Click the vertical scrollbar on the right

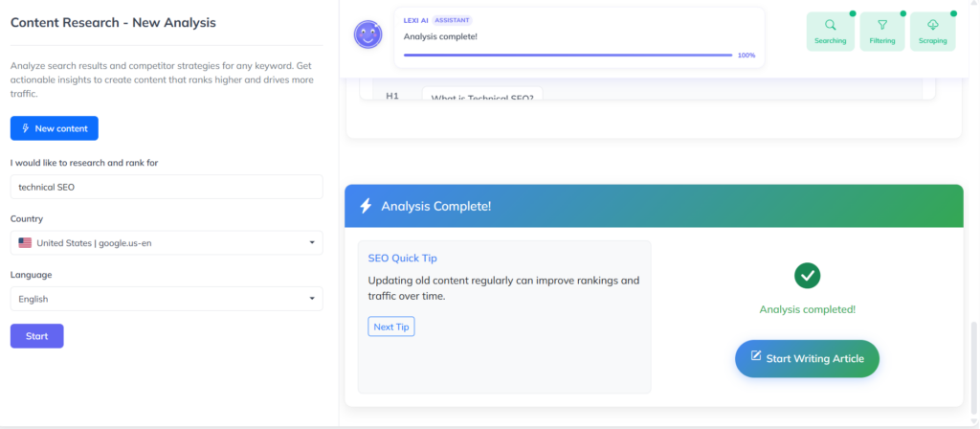tap(974, 364)
